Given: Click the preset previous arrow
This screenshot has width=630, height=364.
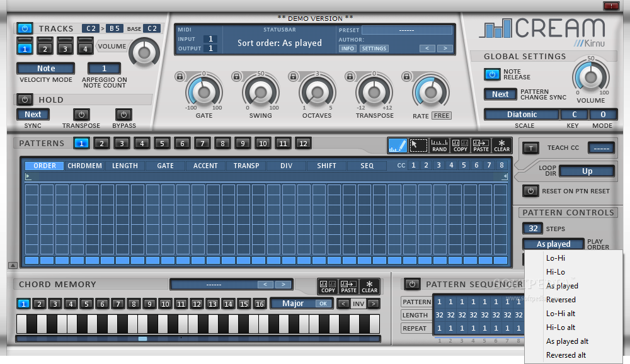Looking at the screenshot, I should click(427, 48).
